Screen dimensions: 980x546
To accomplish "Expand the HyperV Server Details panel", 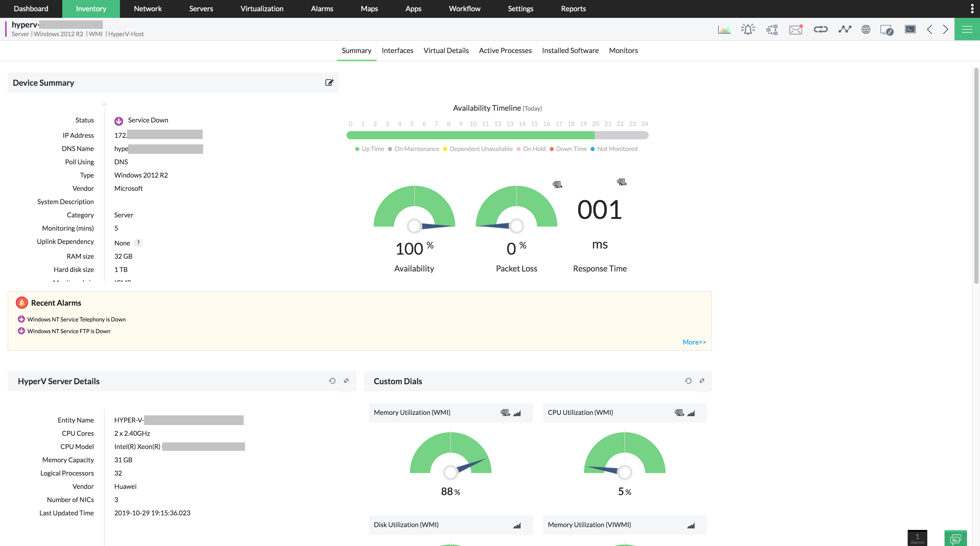I will pos(346,381).
